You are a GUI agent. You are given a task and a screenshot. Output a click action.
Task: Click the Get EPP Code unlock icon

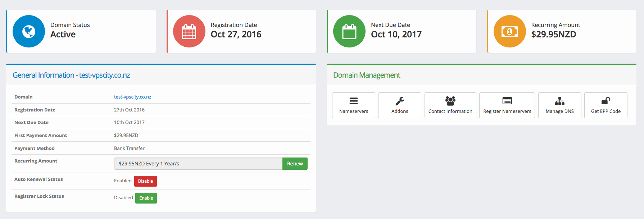pyautogui.click(x=606, y=101)
